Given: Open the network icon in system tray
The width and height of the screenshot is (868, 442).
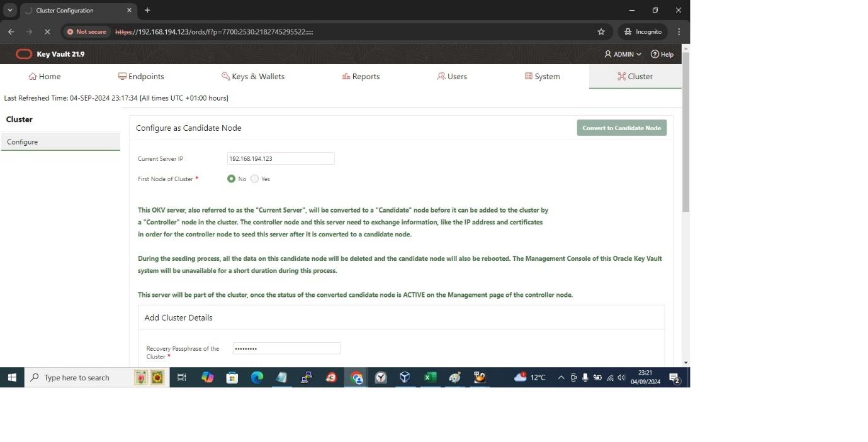Looking at the screenshot, I should coord(610,377).
